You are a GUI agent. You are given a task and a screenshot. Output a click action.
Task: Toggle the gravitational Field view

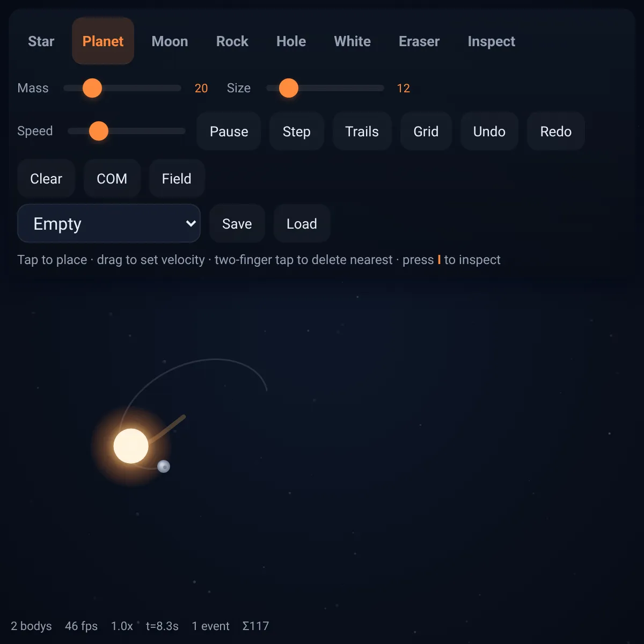point(177,179)
